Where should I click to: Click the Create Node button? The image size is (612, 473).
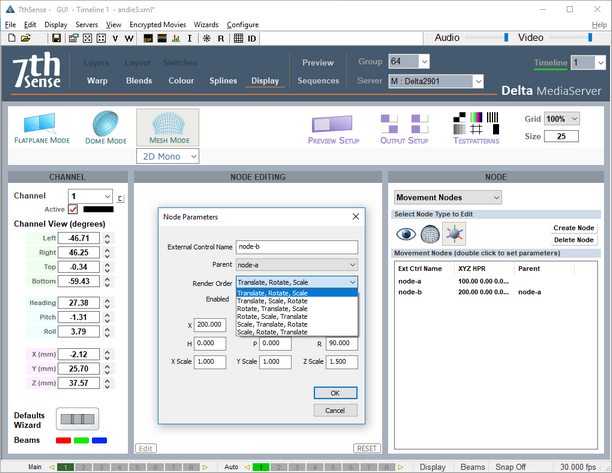[573, 228]
